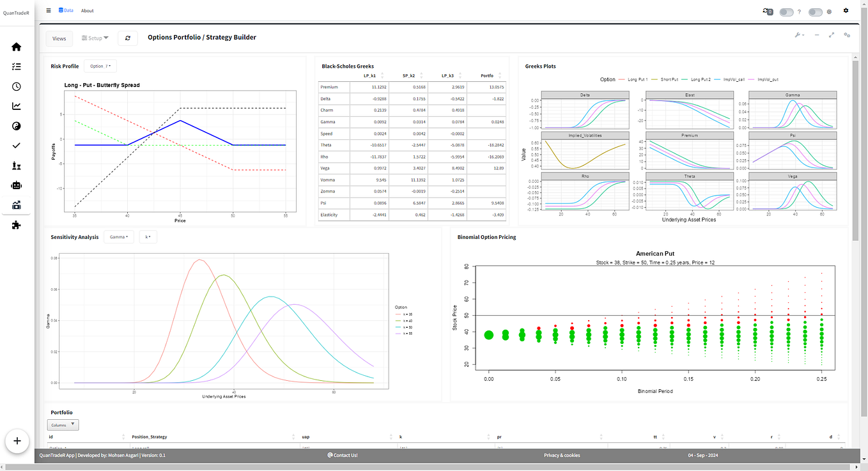Viewport: 868px width, 471px height.
Task: Sort the Portfolio table by the uap column
Action: (x=306, y=436)
